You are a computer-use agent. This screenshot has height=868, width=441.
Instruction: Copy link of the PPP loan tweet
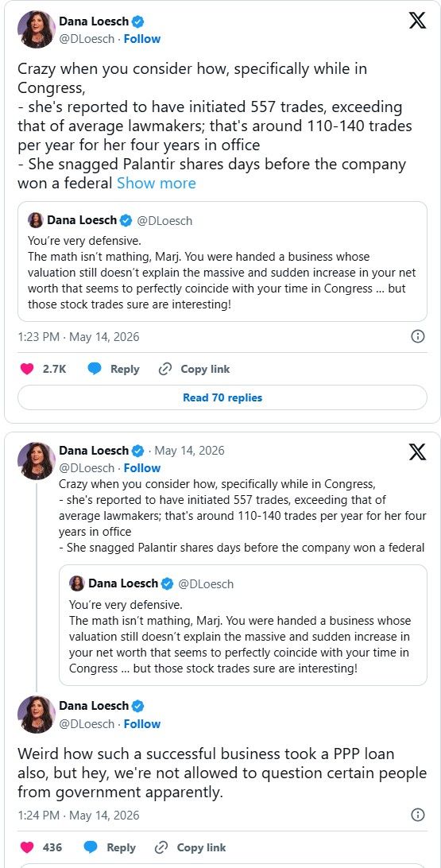tap(190, 847)
